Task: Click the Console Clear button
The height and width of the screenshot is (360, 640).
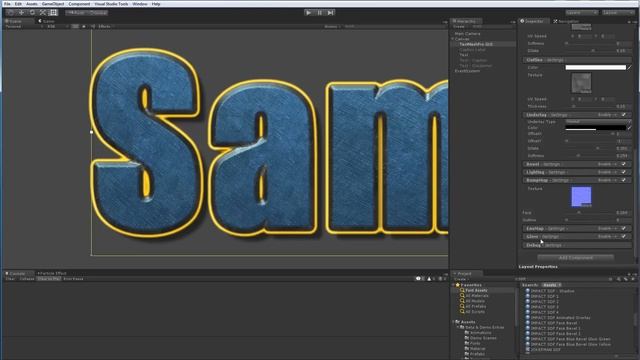Action: [x=10, y=279]
